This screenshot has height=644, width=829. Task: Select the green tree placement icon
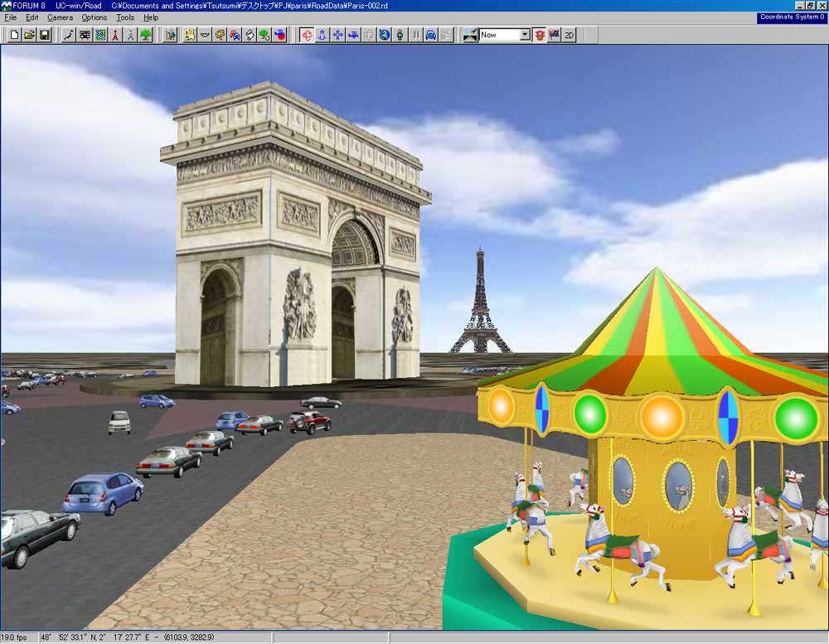point(145,35)
